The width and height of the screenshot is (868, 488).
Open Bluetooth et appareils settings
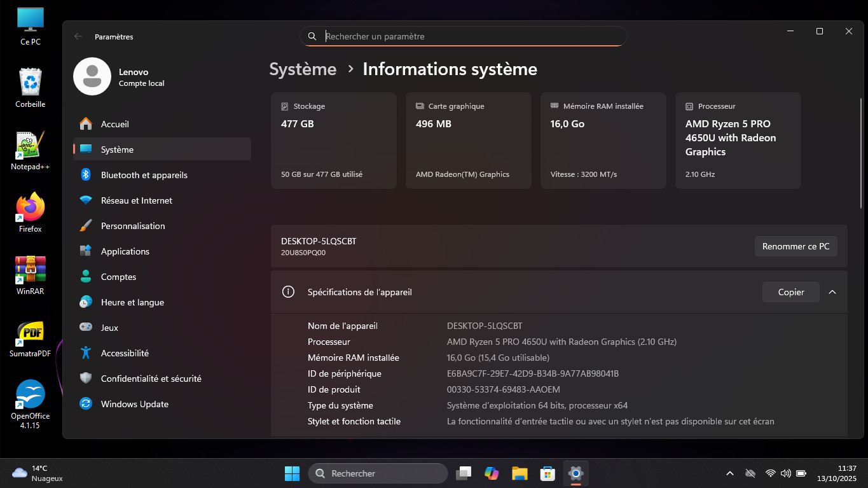(144, 175)
